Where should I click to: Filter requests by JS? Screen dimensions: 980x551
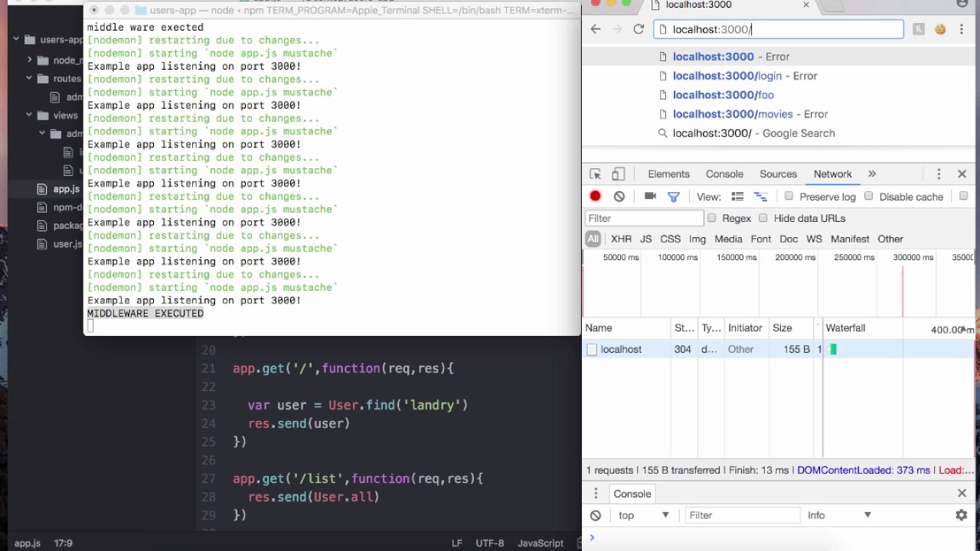(645, 239)
